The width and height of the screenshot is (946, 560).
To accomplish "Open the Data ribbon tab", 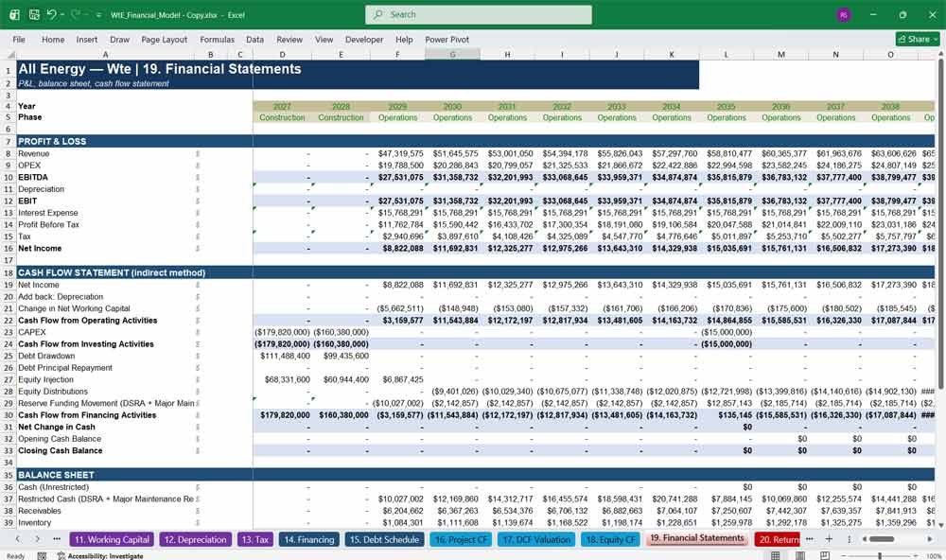I will (x=254, y=39).
